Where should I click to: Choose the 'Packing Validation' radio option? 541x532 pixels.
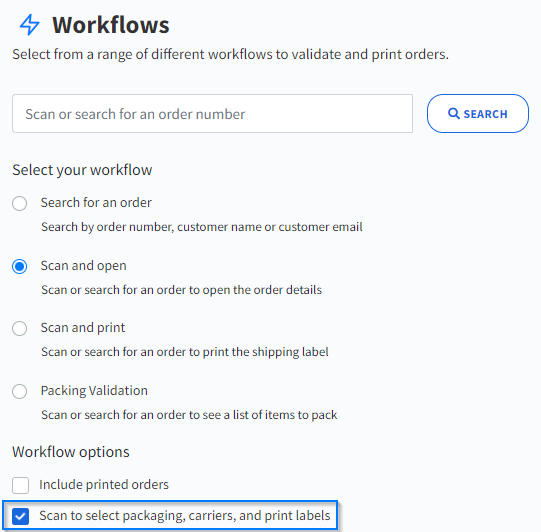click(x=19, y=391)
